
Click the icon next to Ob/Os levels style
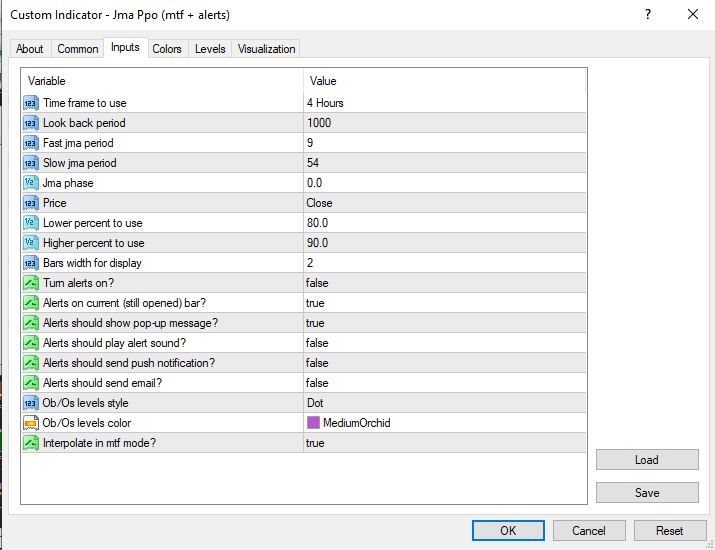point(31,403)
